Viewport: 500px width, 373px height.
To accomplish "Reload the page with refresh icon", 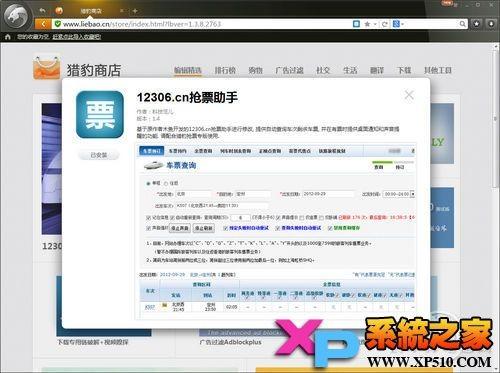I will click(385, 24).
